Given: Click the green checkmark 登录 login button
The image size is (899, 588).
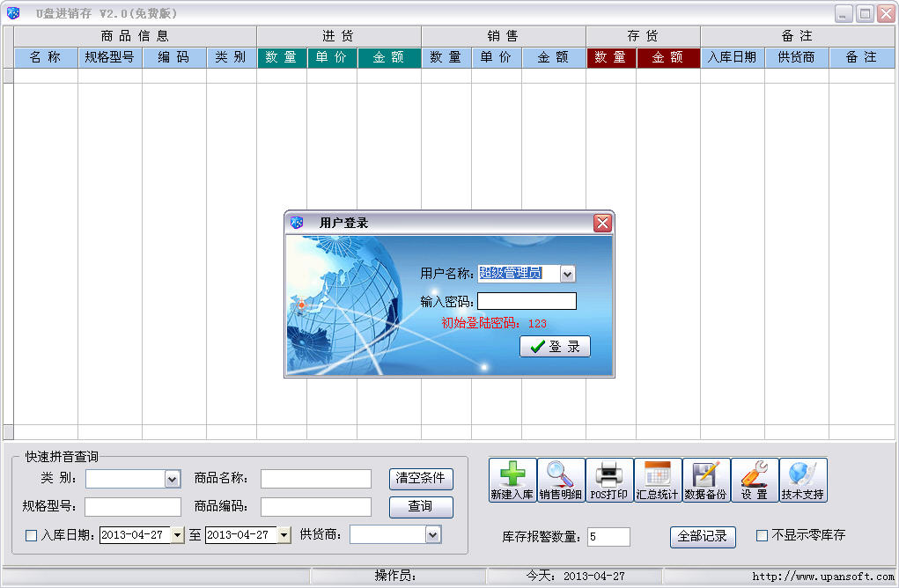Looking at the screenshot, I should coord(556,346).
